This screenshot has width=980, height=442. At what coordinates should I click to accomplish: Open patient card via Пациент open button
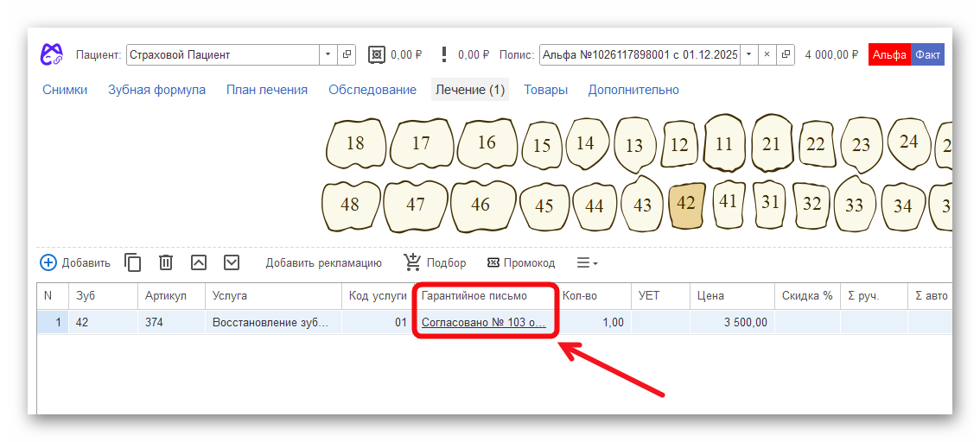[347, 55]
